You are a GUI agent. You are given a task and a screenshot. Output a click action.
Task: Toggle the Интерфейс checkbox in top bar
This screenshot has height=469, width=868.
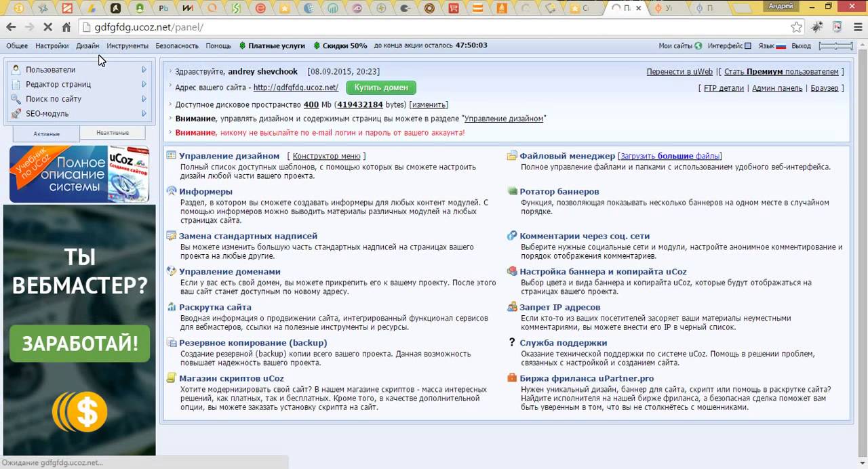[748, 46]
